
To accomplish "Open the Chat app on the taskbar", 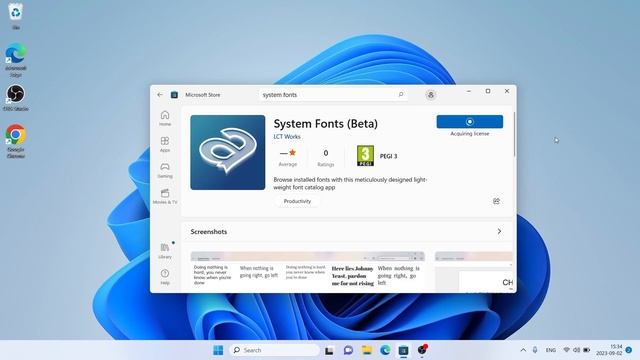I will tap(348, 350).
